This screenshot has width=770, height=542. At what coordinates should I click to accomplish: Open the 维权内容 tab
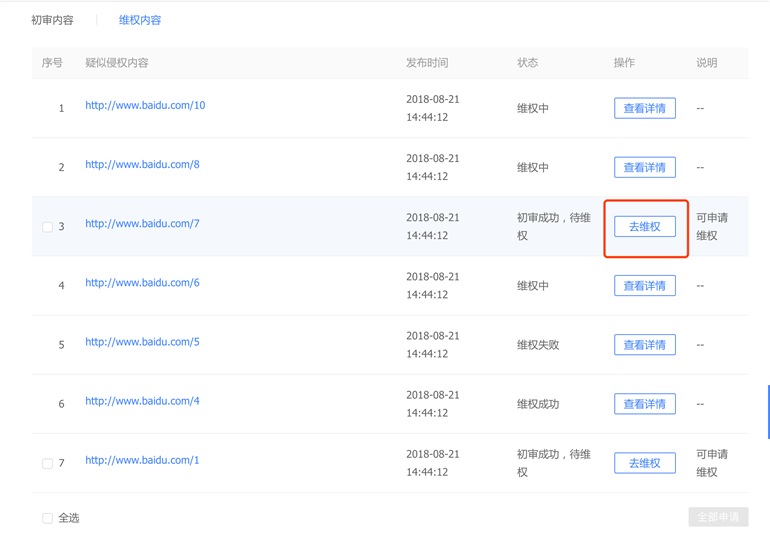click(x=139, y=20)
